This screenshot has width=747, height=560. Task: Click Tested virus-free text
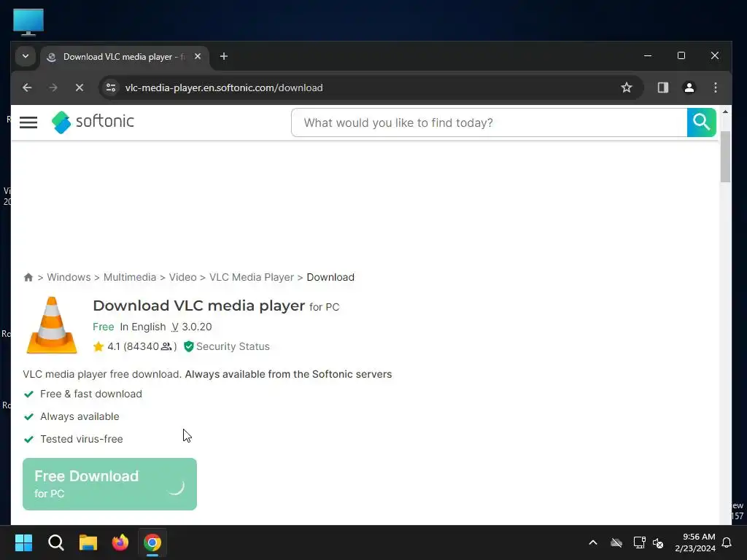pyautogui.click(x=82, y=439)
